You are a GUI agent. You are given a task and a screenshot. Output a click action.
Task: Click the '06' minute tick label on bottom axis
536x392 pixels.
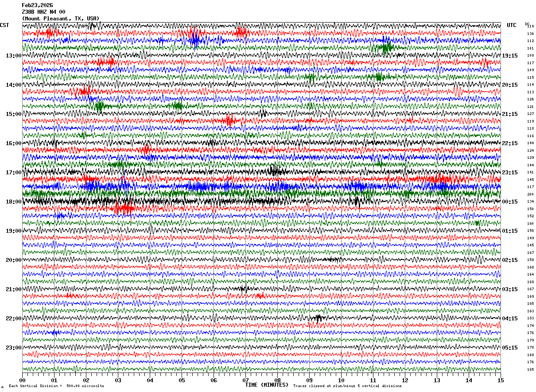(x=214, y=380)
